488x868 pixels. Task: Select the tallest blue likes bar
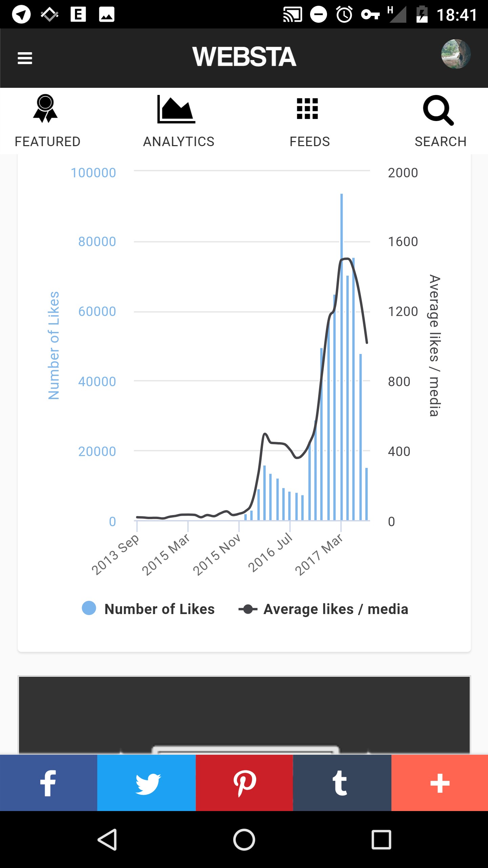point(342,357)
